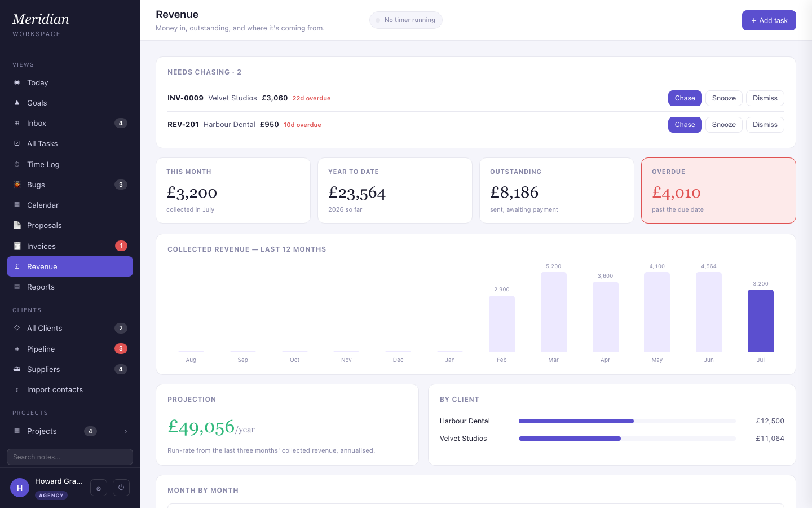This screenshot has height=508, width=812.
Task: Click the All Clients diamond icon
Action: click(x=17, y=328)
